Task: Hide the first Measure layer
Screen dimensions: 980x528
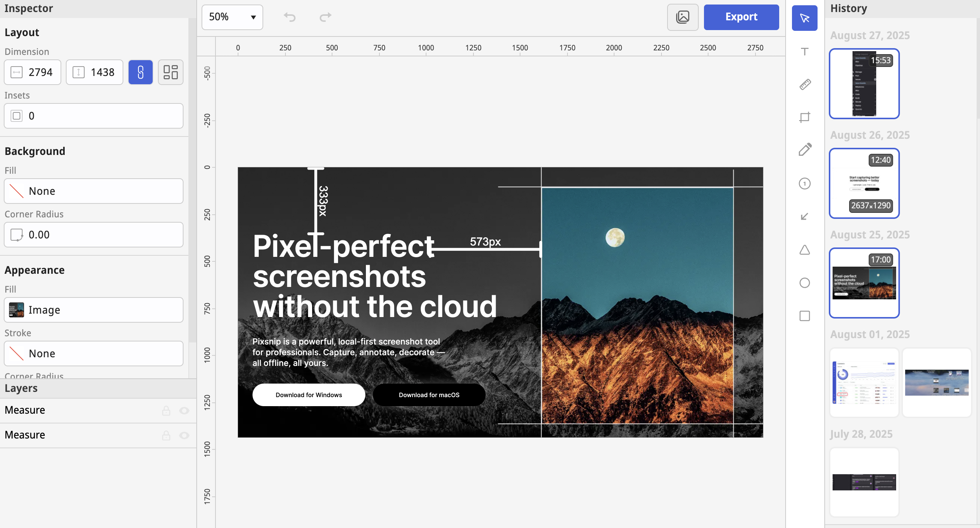Action: coord(184,410)
